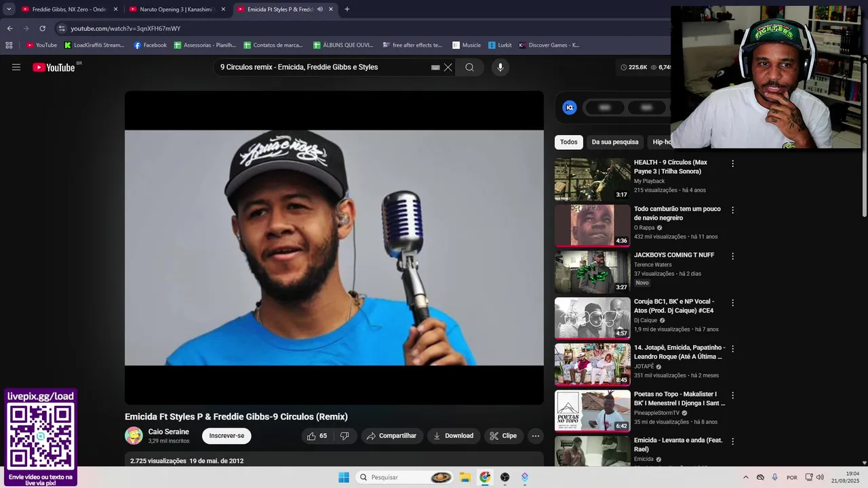
Task: Open Todo camburão tem um pouco thumbnail
Action: pyautogui.click(x=593, y=226)
